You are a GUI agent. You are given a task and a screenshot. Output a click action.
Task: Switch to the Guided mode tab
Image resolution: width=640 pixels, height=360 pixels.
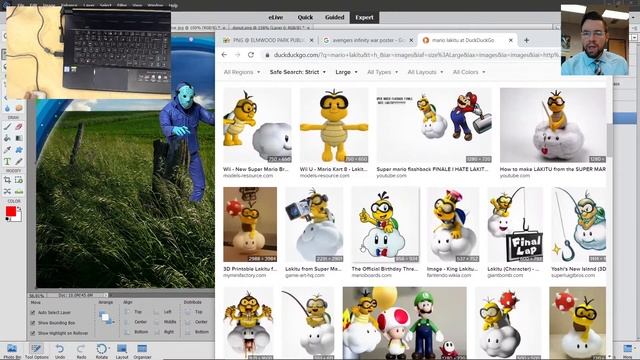tap(334, 18)
